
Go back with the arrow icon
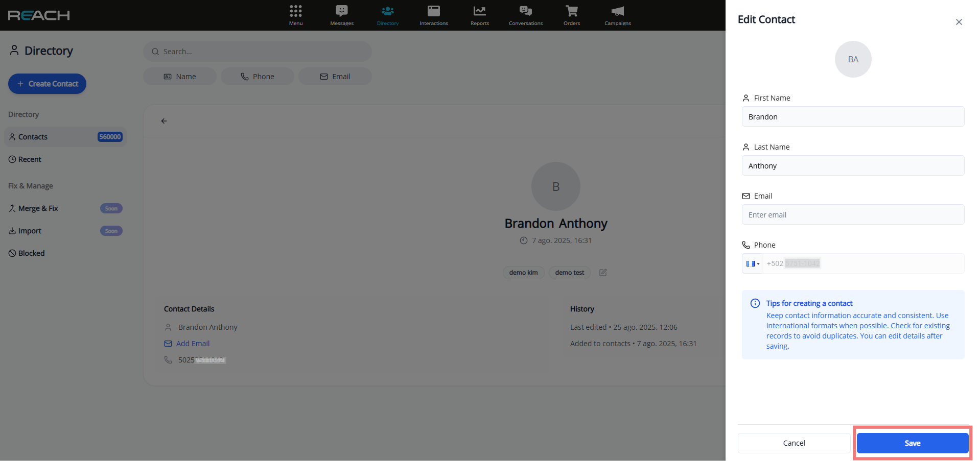164,121
